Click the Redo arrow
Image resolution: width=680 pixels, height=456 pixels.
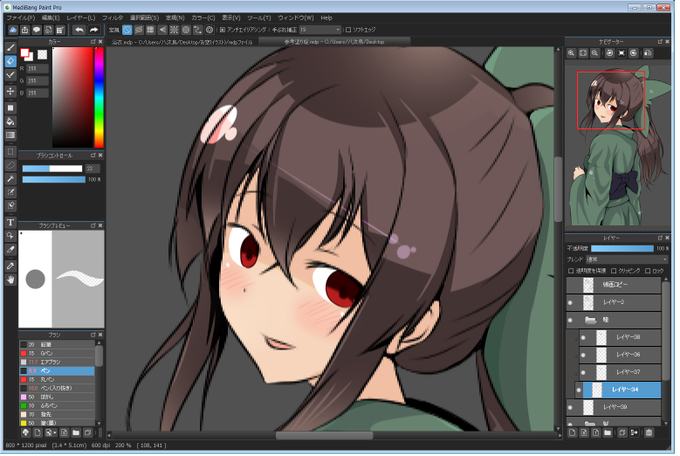point(94,30)
